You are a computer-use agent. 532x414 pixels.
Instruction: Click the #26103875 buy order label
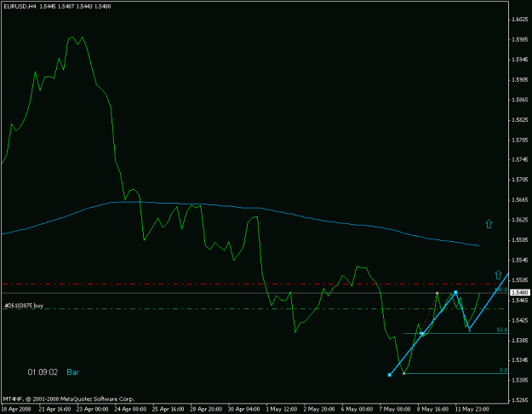24,306
